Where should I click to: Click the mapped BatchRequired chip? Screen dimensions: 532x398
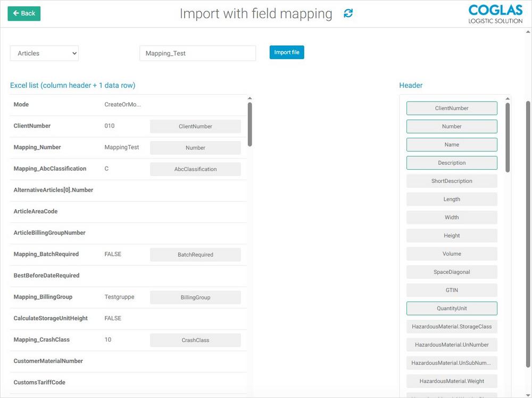[195, 255]
